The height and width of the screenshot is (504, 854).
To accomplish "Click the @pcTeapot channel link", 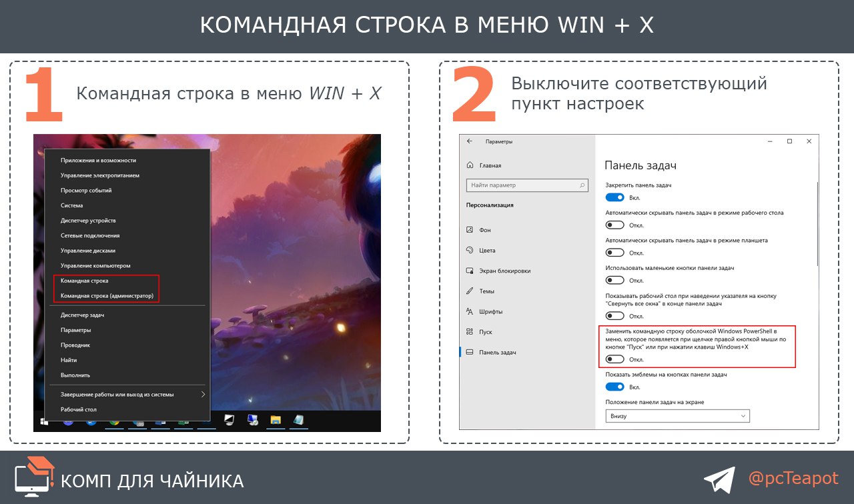I will click(793, 479).
